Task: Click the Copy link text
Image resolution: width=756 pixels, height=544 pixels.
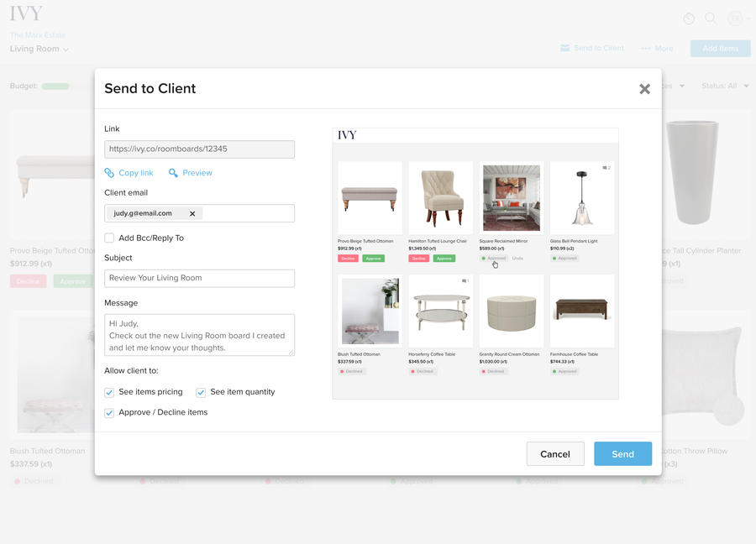Action: click(136, 172)
